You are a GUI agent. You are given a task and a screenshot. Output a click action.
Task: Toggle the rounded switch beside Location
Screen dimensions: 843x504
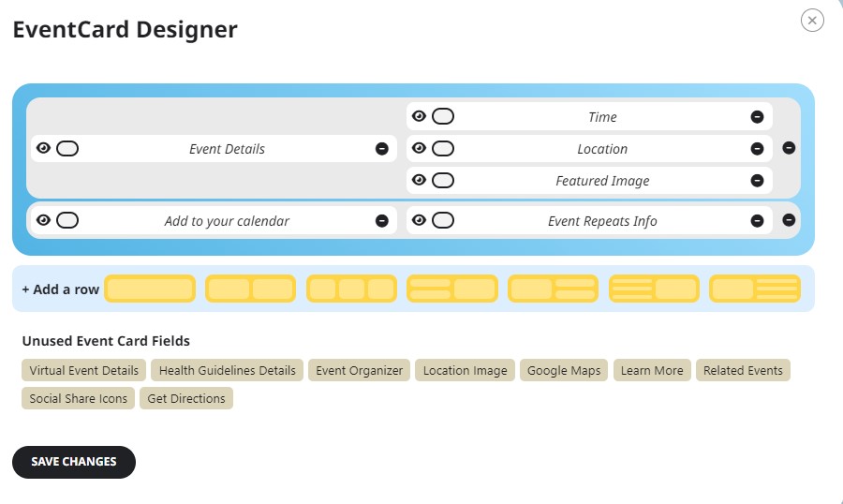pyautogui.click(x=443, y=148)
